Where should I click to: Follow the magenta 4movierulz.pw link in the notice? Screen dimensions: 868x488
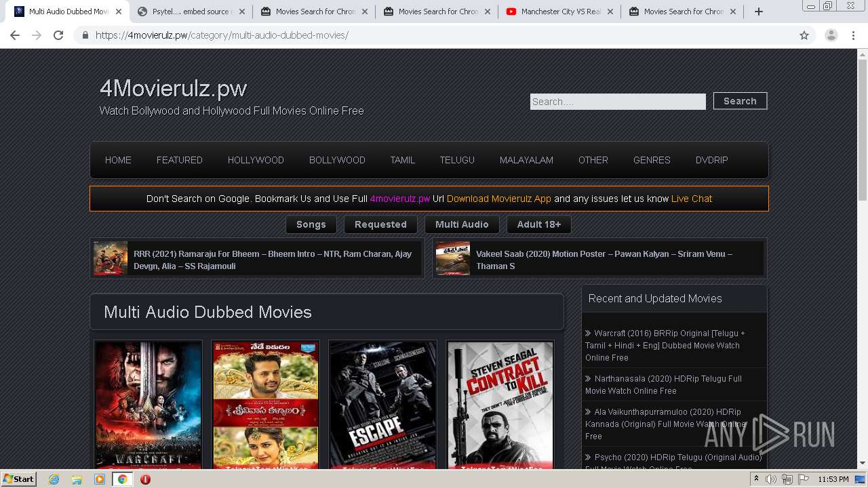(x=400, y=199)
